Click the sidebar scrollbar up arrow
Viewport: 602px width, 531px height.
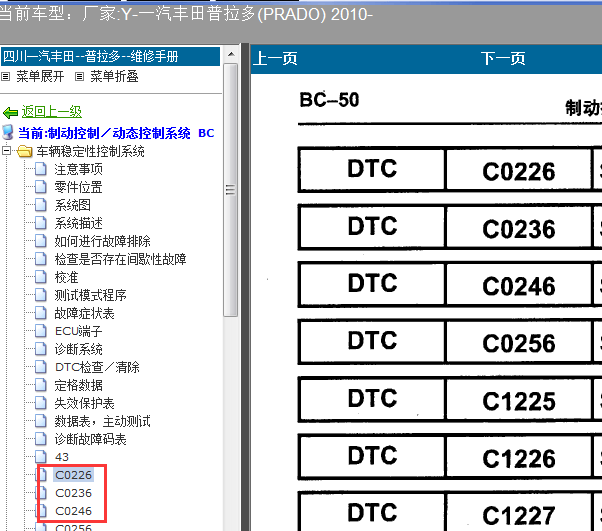point(231,54)
